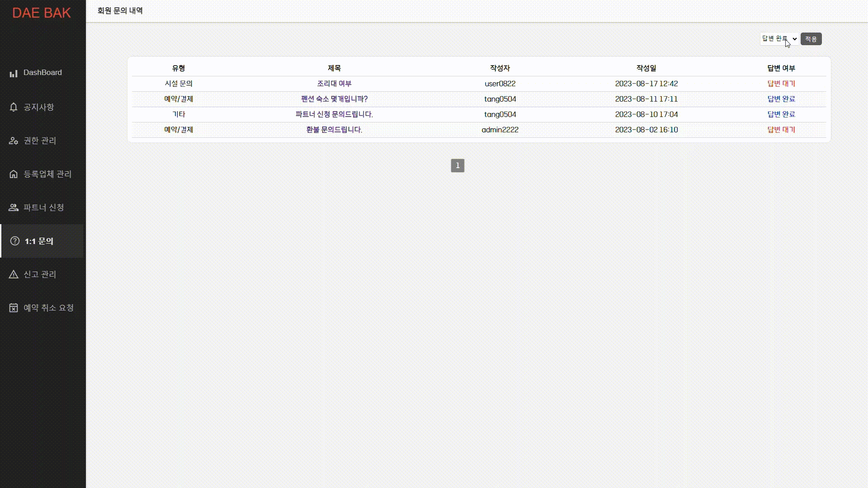This screenshot has width=868, height=488.
Task: Open inquiry titled 펜션 숙소 몇개입니까?
Action: (x=335, y=99)
